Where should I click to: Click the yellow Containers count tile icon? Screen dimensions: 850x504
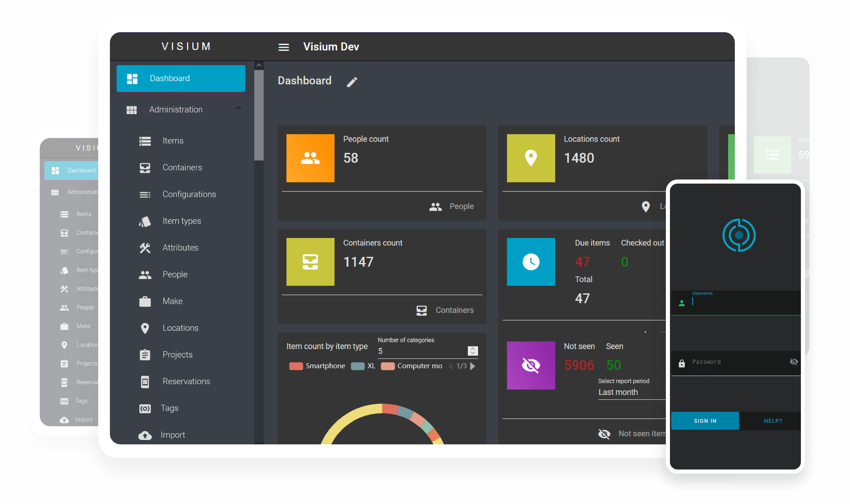(310, 262)
